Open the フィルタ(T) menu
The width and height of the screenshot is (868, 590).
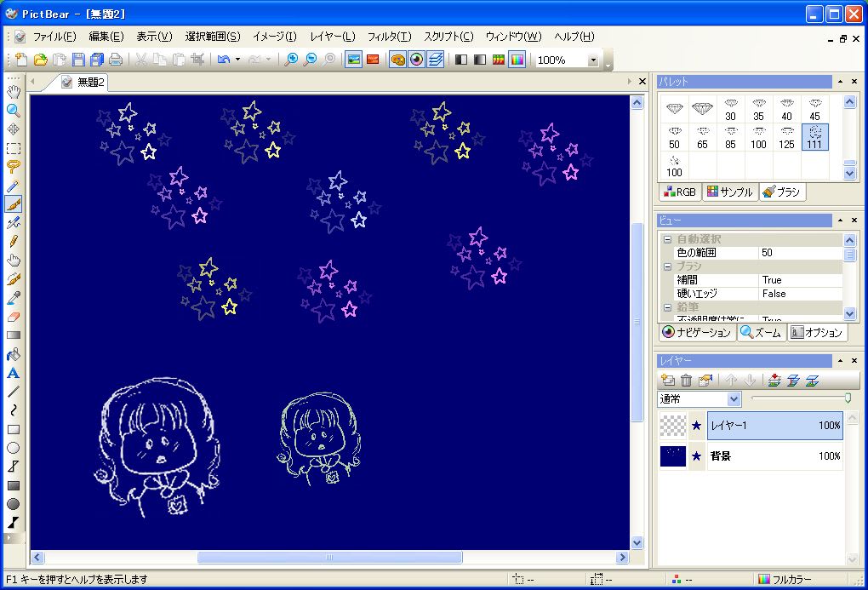[389, 37]
